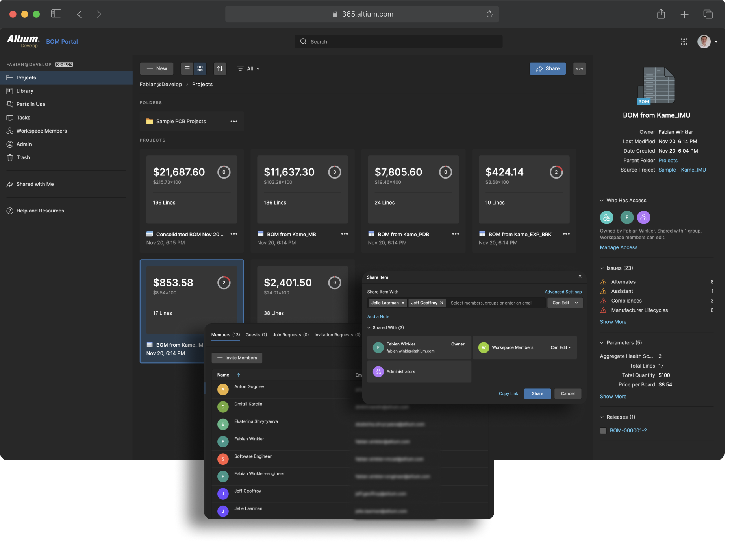Switch to list view layout
Viewport: 756px width, 543px height.
[187, 68]
